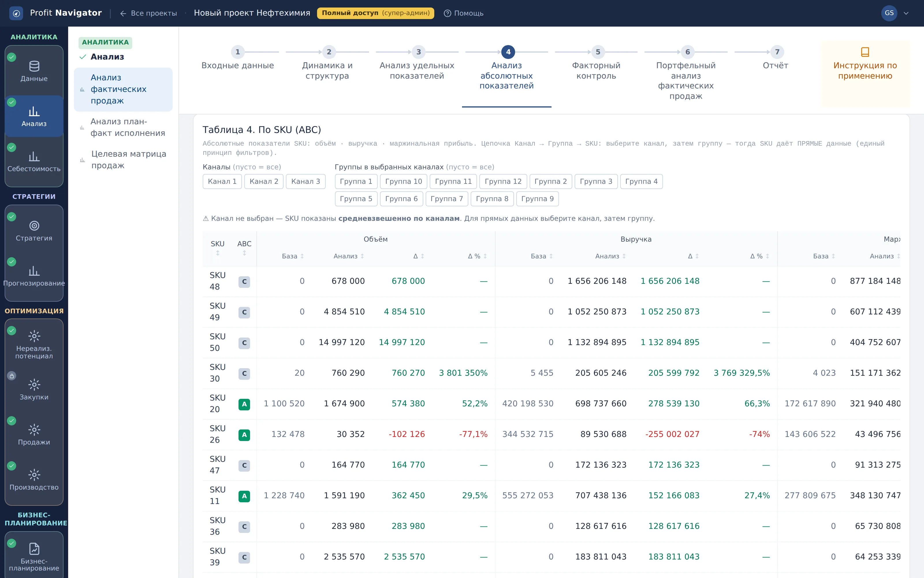Viewport: 924px width, 578px height.
Task: Expand the user account dropdown chevron
Action: 906,13
